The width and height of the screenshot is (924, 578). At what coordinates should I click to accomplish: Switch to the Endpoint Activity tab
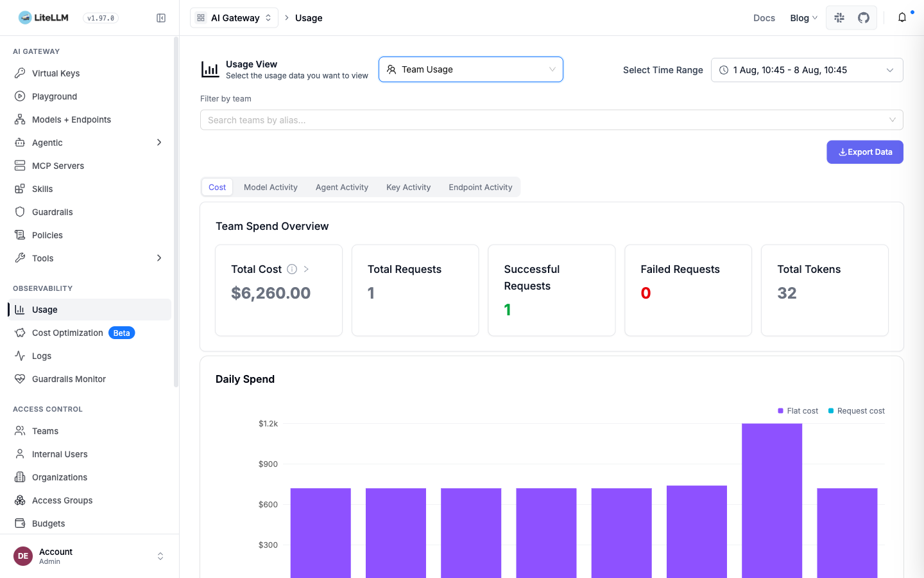point(481,188)
